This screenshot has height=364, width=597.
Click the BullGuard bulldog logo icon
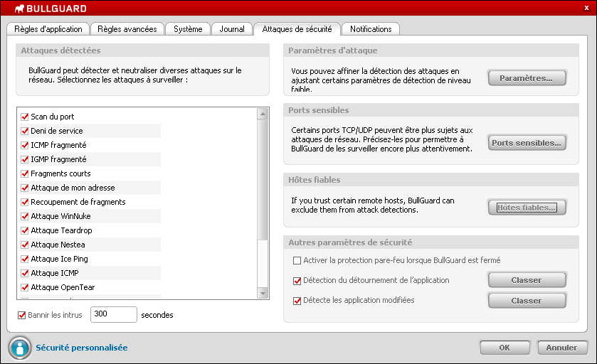click(19, 9)
